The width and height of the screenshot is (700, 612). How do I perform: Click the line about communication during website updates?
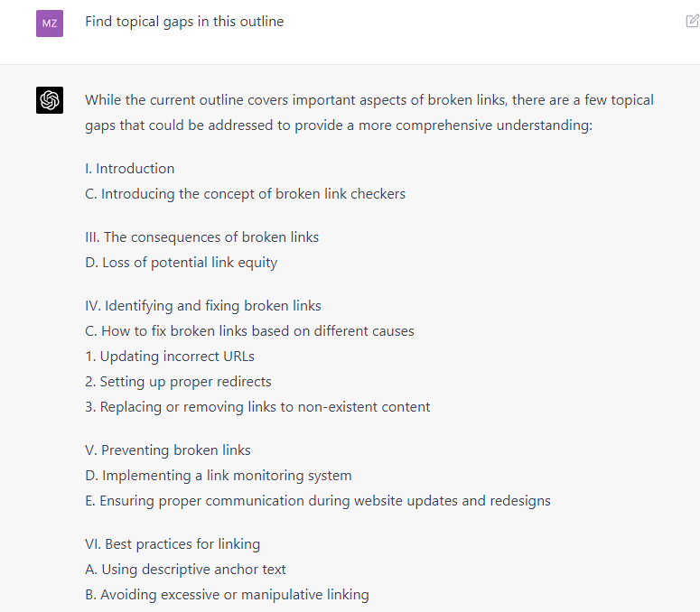[x=318, y=501]
